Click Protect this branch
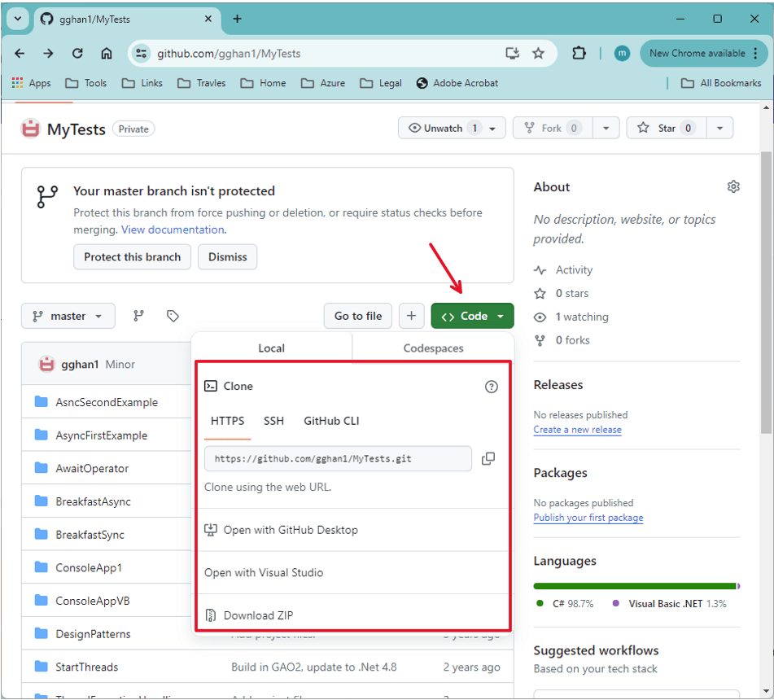The image size is (774, 700). 133,256
